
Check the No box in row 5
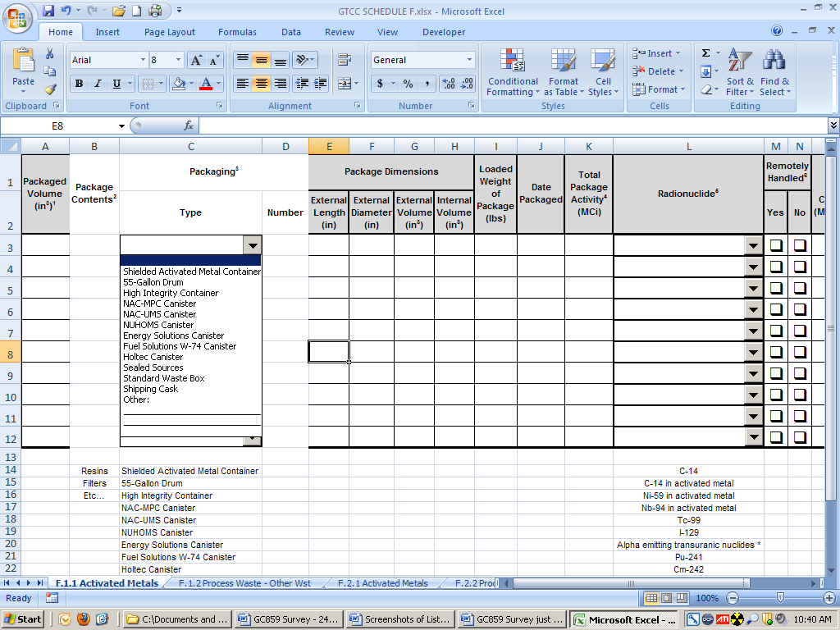pyautogui.click(x=800, y=288)
